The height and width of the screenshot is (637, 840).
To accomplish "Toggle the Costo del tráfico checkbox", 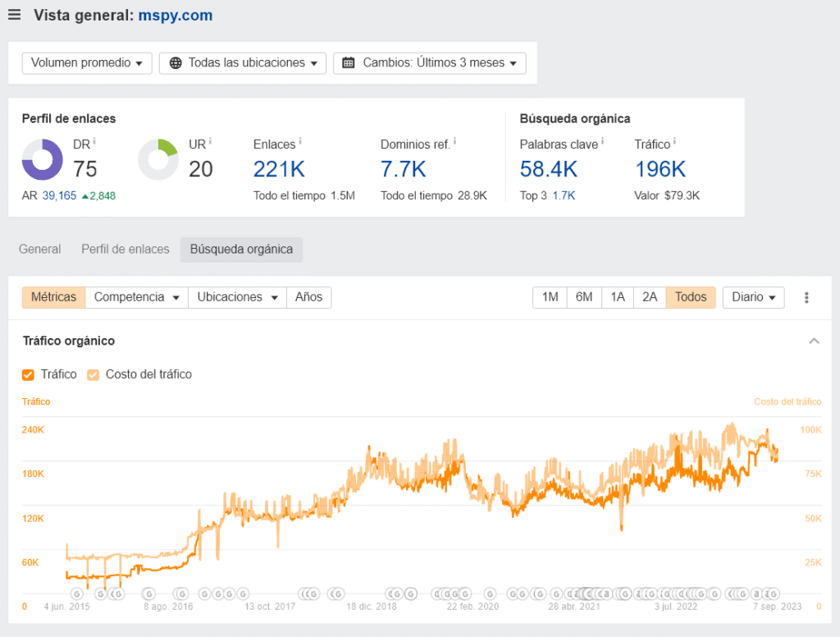I will [x=94, y=375].
